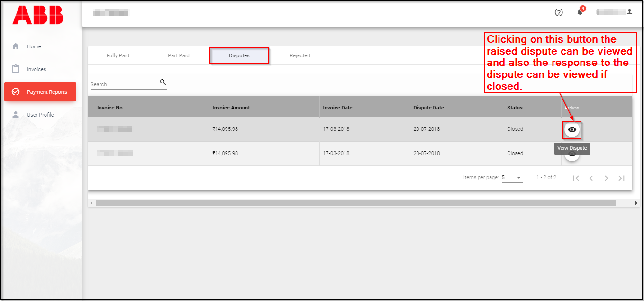
Task: Click the ABB logo
Action: click(x=38, y=15)
